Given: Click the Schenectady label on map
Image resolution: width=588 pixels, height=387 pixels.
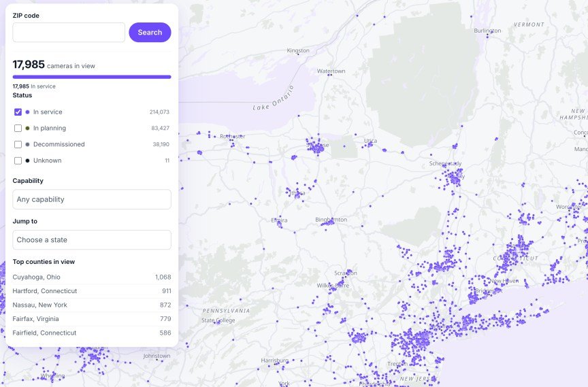Looking at the screenshot, I should pos(446,163).
